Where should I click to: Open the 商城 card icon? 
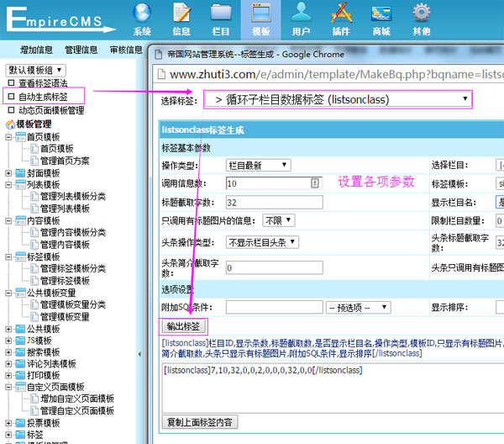pos(381,13)
